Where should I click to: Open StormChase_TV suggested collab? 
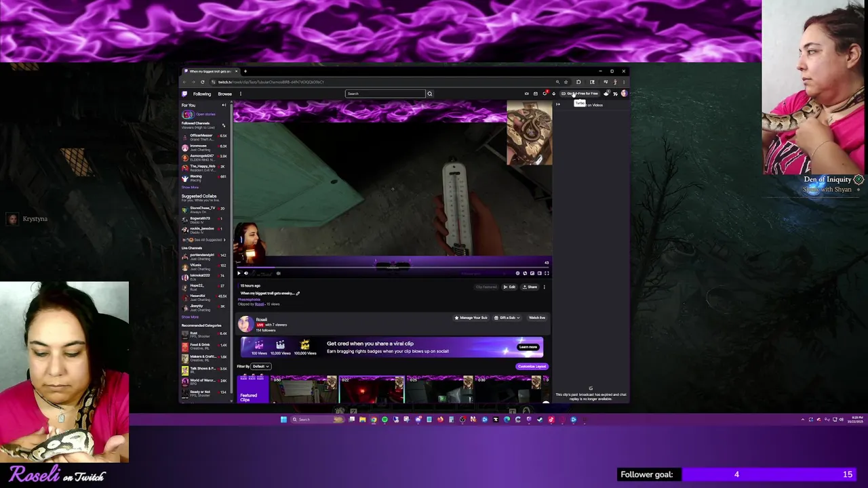tap(204, 210)
